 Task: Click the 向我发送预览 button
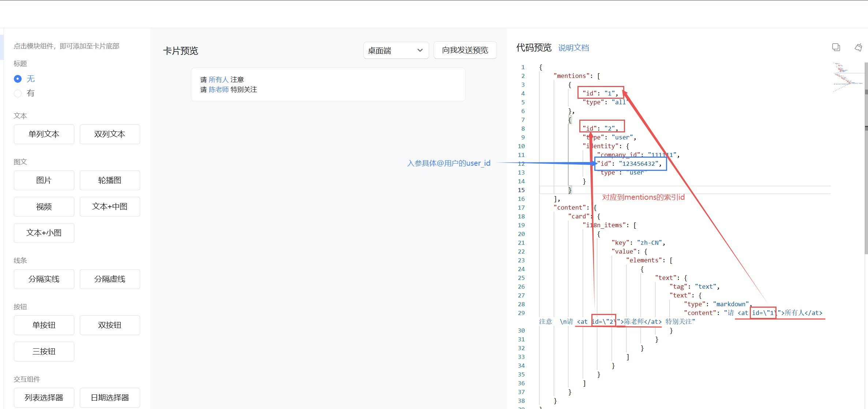[465, 50]
